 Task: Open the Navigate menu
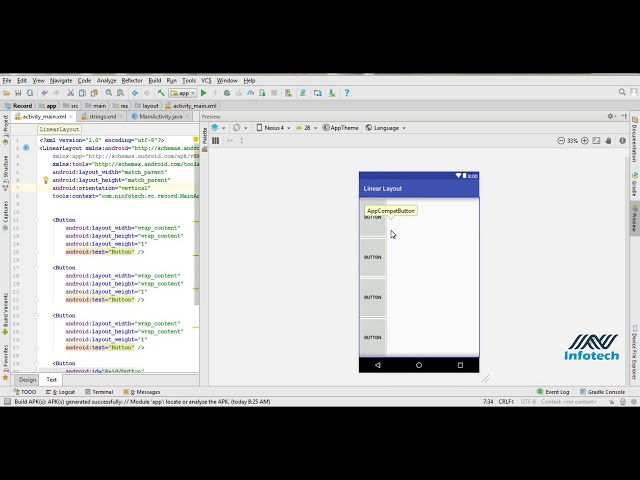(x=61, y=81)
